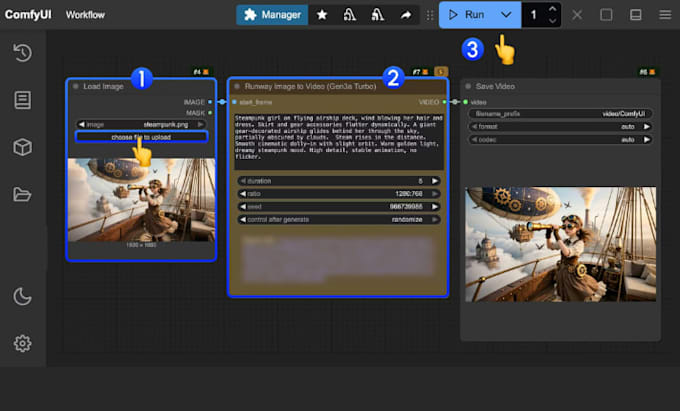Screen dimensions: 680x411
Task: Decrease duration with left arrow
Action: tap(243, 181)
